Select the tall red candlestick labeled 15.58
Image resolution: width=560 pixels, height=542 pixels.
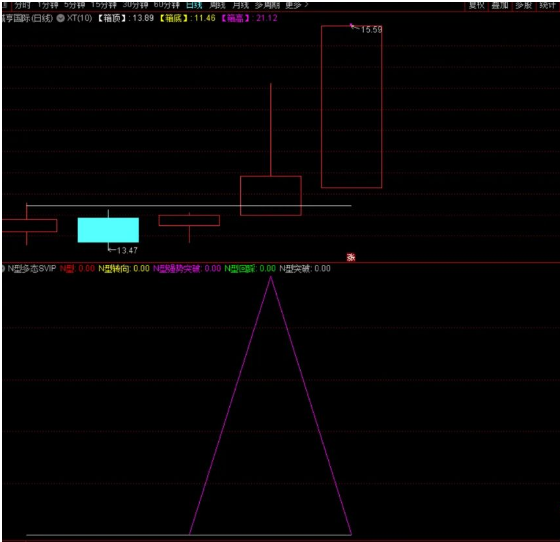click(x=351, y=106)
